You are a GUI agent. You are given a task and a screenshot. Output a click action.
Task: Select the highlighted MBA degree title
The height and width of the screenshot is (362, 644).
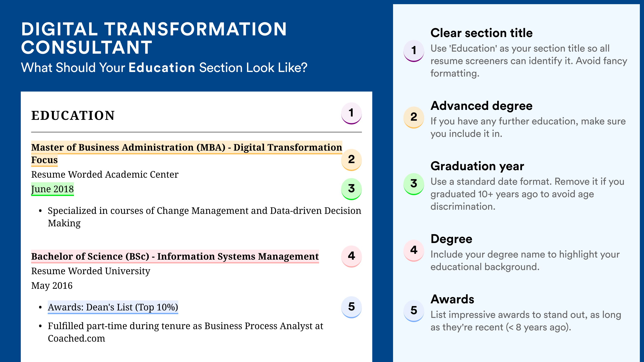(187, 154)
